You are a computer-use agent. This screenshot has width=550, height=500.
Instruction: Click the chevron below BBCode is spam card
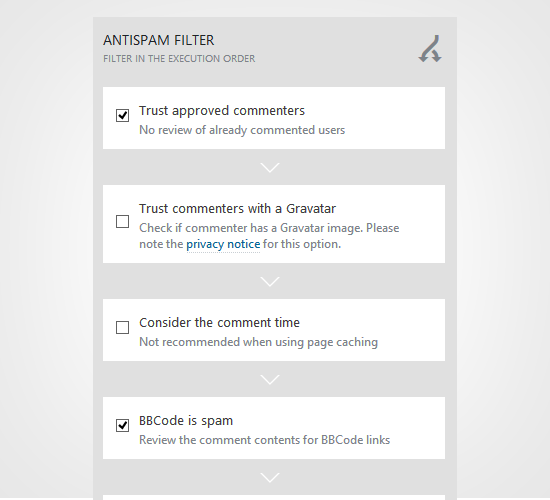point(270,477)
